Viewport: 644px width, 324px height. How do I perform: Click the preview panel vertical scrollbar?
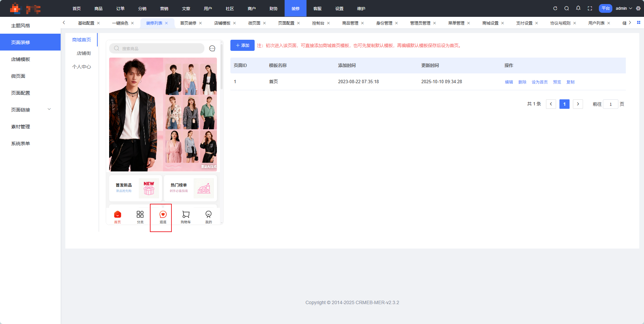[222, 67]
